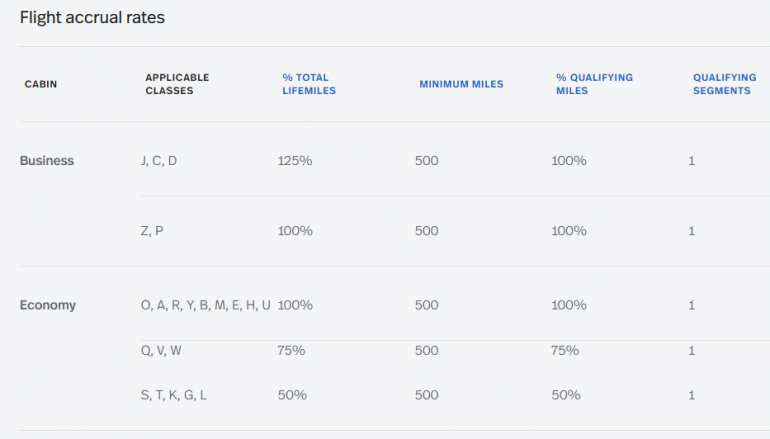Image resolution: width=770 pixels, height=439 pixels.
Task: Click the 75% total LifeMiles value
Action: click(291, 350)
